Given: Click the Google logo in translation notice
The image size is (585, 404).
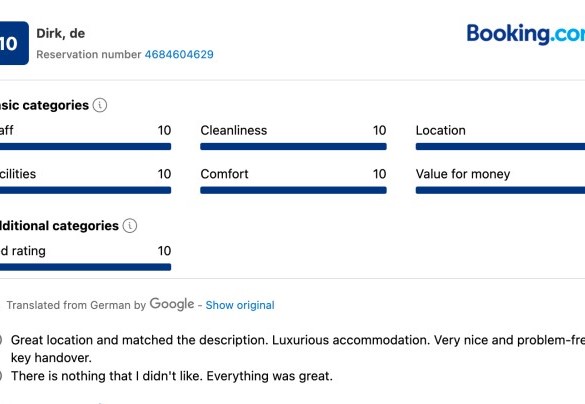Looking at the screenshot, I should (x=172, y=304).
